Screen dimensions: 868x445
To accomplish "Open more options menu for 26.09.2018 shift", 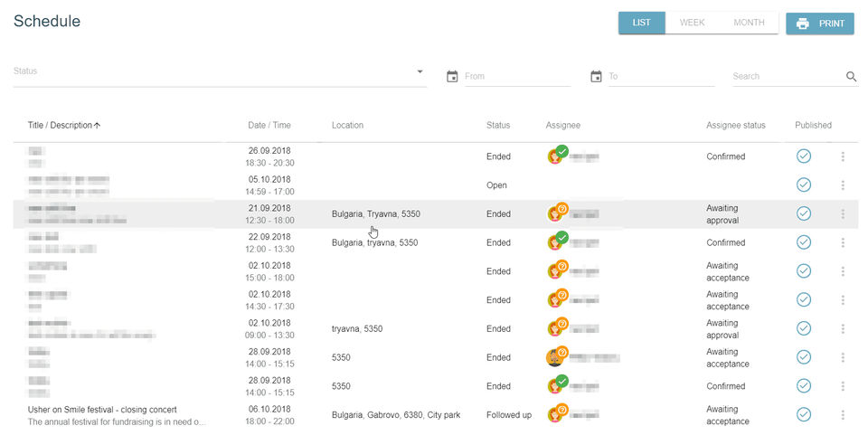I will [x=843, y=156].
